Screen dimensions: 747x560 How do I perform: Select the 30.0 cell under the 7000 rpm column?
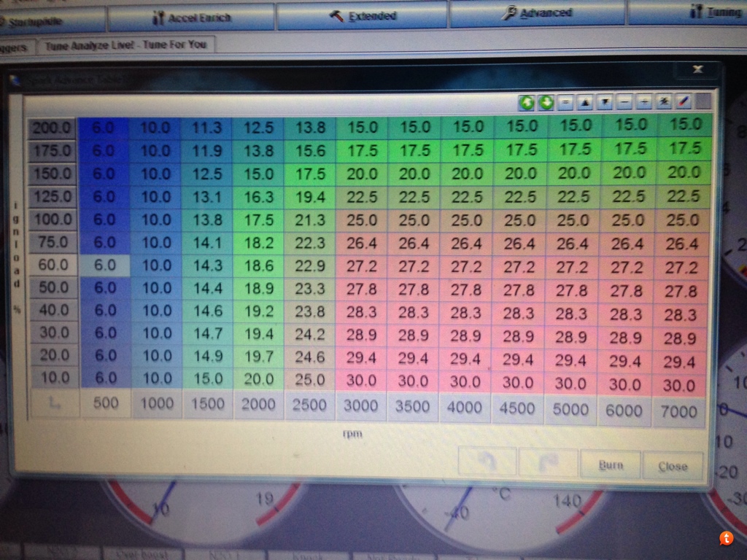[x=679, y=385]
